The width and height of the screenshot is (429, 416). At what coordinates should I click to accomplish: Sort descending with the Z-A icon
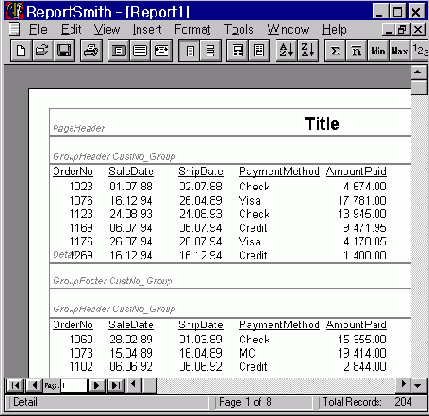tap(308, 51)
